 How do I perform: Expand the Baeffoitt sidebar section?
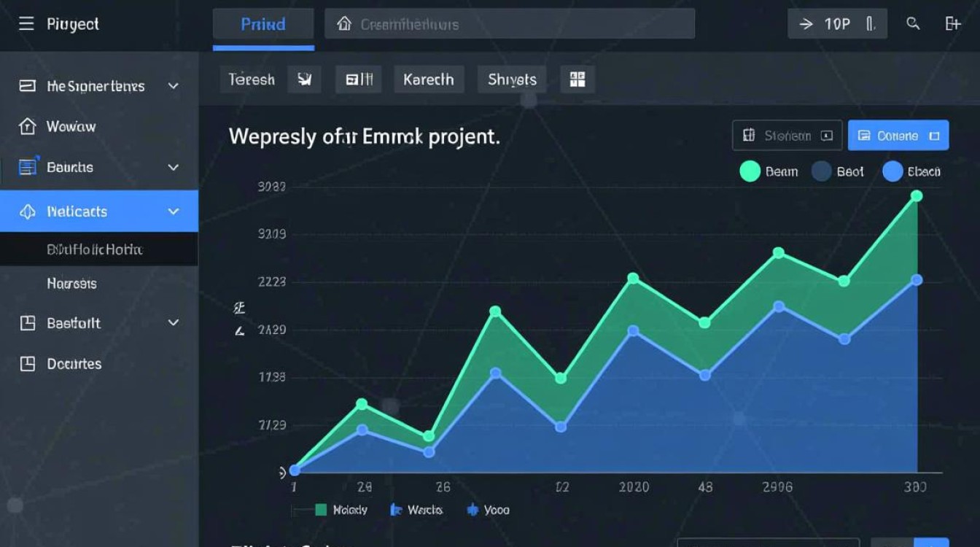pyautogui.click(x=174, y=322)
